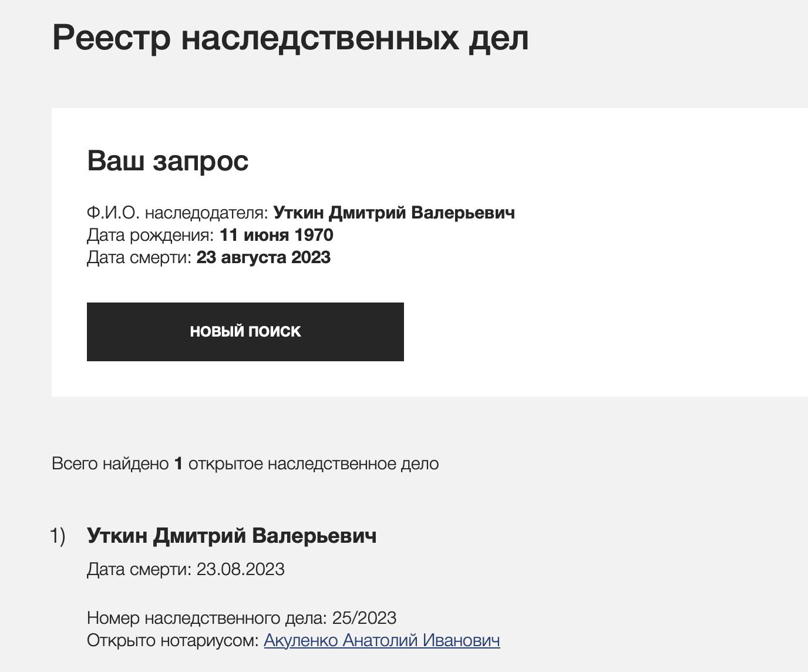
Task: Click the Открыто нотариусом label
Action: pos(173,640)
